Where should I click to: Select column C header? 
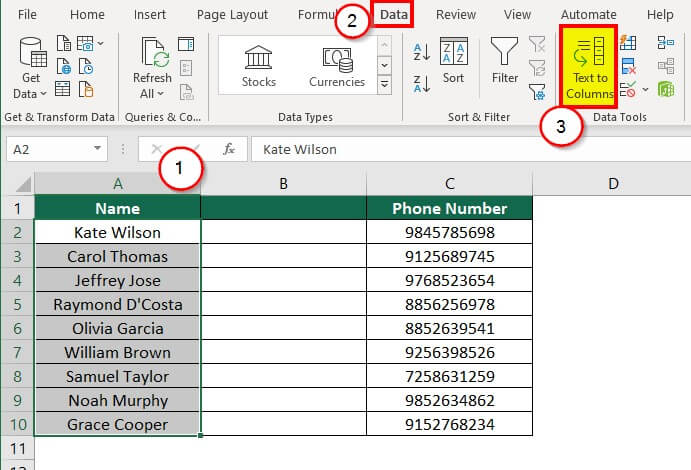click(x=450, y=183)
